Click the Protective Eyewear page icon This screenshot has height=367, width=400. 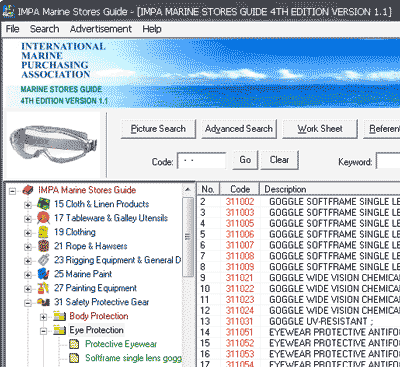click(74, 344)
